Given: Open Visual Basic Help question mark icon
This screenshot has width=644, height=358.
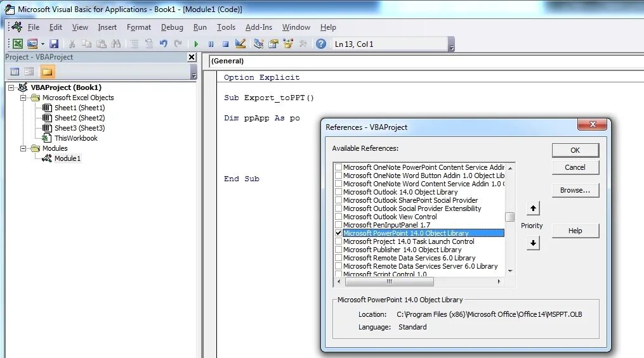Looking at the screenshot, I should click(x=321, y=44).
